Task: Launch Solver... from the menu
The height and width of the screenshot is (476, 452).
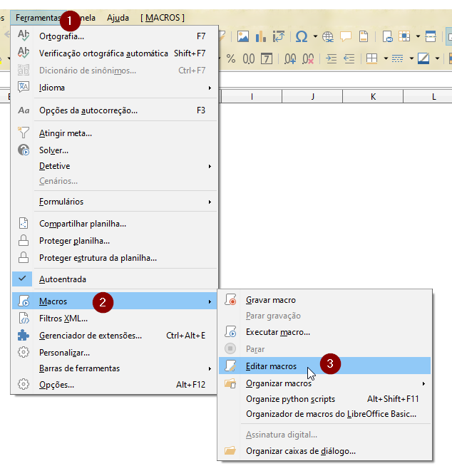Action: (115, 150)
